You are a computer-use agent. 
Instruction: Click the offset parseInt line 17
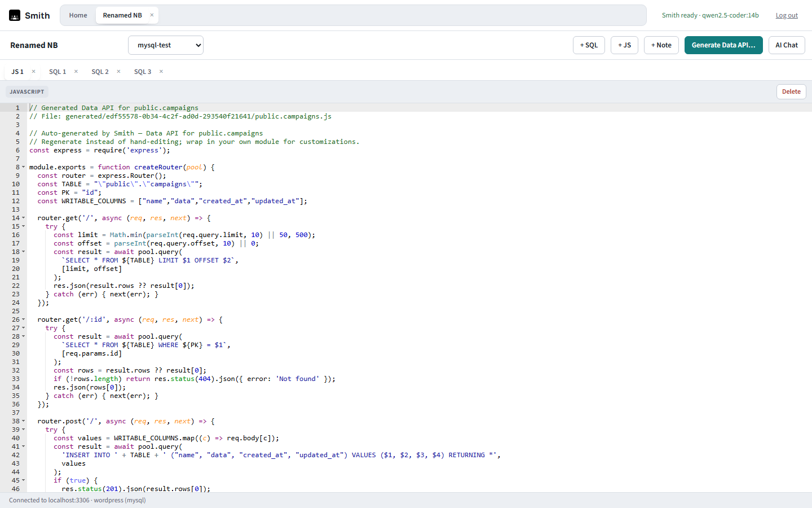pos(156,243)
